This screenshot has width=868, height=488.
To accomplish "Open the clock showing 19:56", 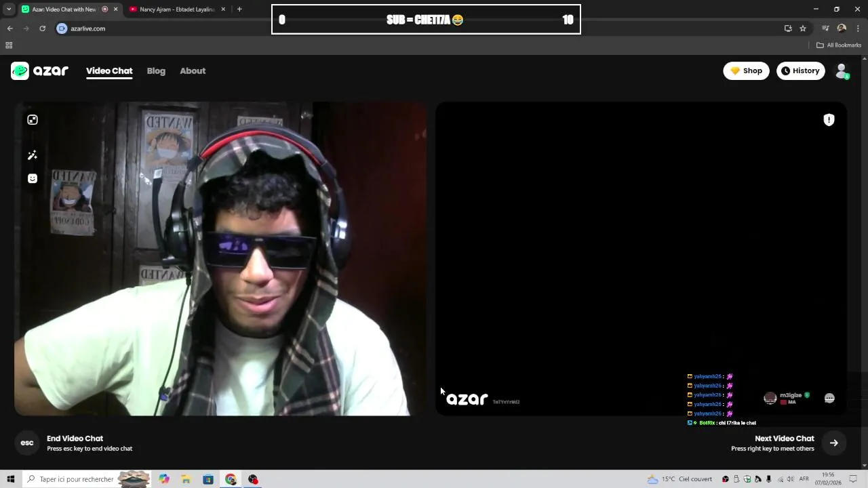I will pyautogui.click(x=828, y=479).
